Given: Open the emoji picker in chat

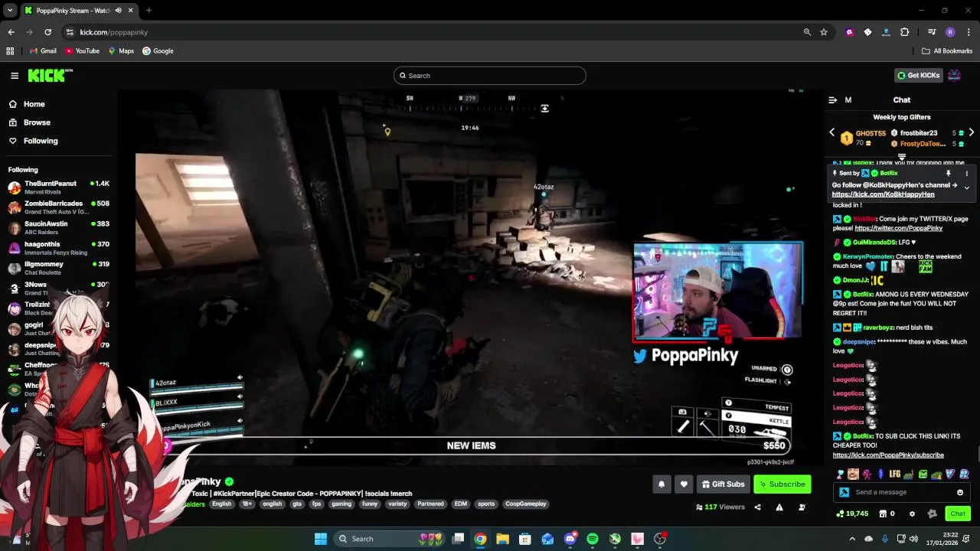Looking at the screenshot, I should 960,492.
